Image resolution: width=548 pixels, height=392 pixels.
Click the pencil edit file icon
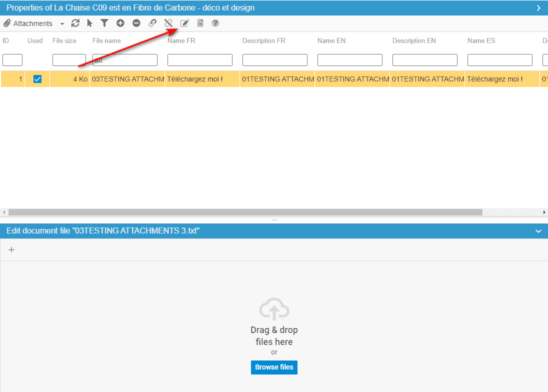pyautogui.click(x=184, y=23)
